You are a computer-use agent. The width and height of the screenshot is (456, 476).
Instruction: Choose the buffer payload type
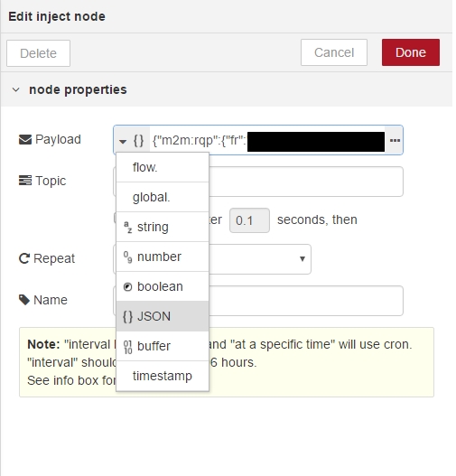click(x=163, y=346)
